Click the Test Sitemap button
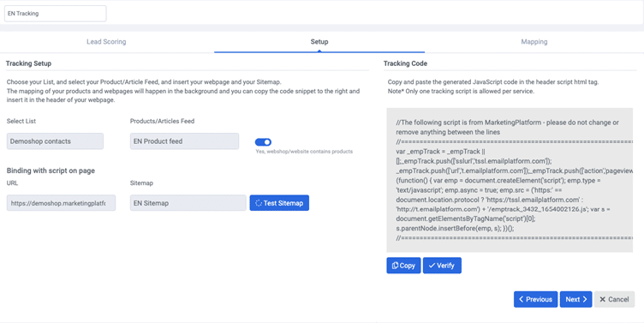This screenshot has height=323, width=644. pos(279,203)
